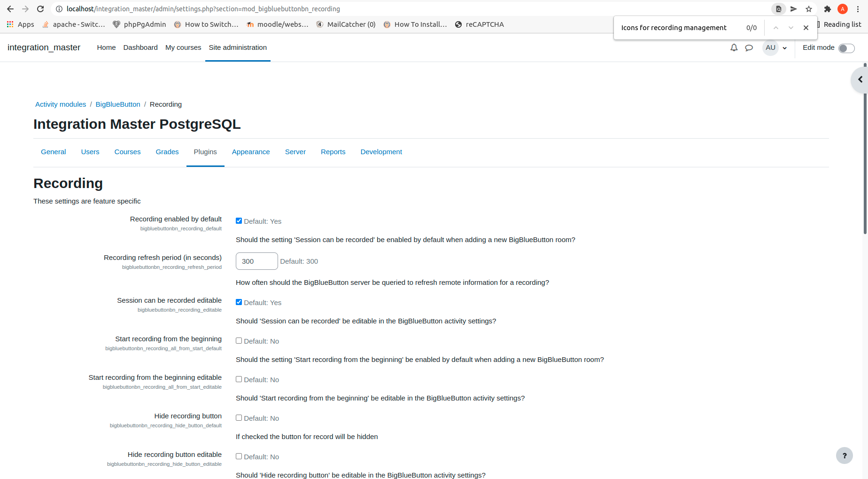Follow the BigBlueButton breadcrumb link

(118, 104)
